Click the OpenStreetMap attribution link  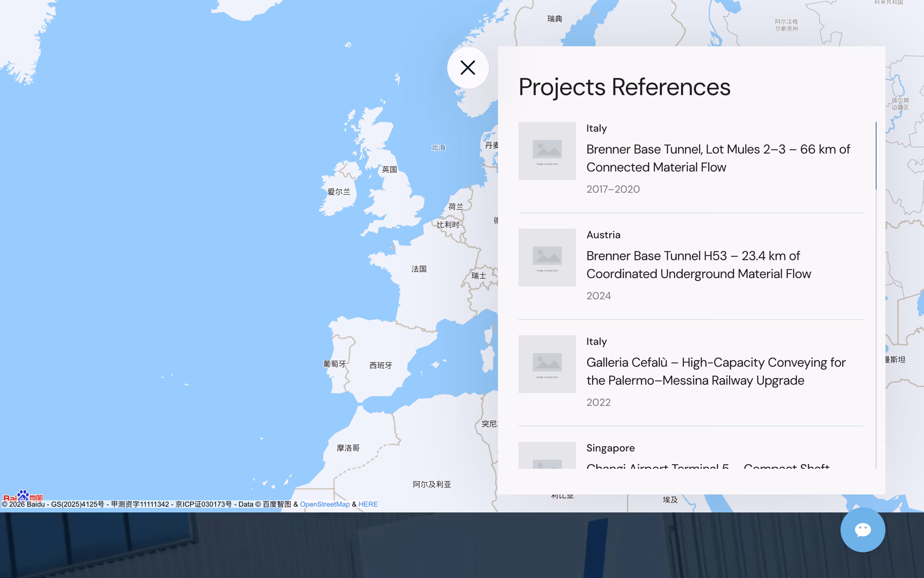[325, 504]
